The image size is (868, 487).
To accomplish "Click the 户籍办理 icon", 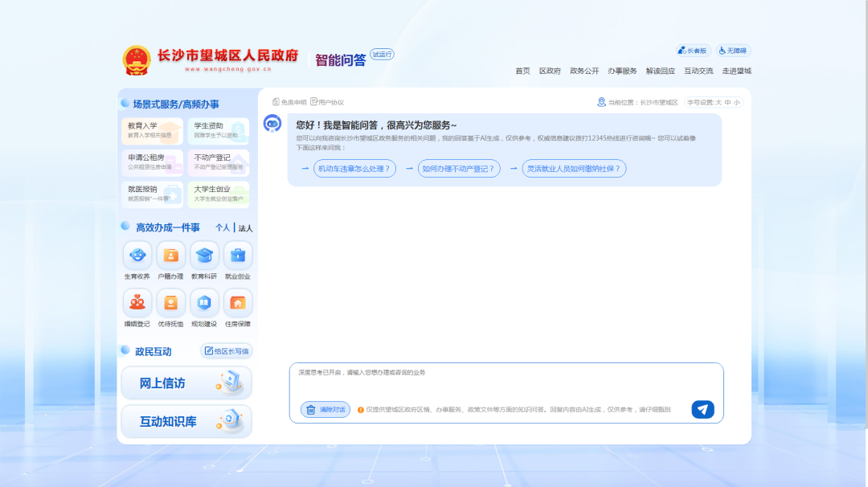I will pyautogui.click(x=170, y=256).
